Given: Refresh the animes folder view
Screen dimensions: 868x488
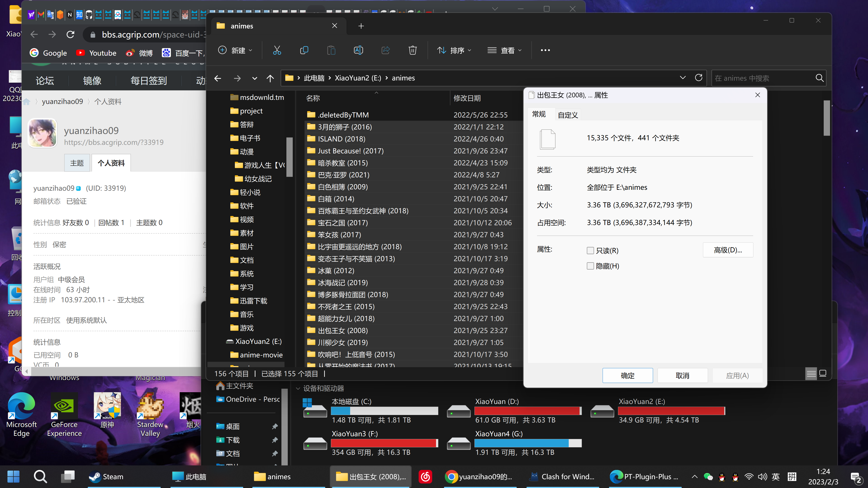Looking at the screenshot, I should point(698,78).
